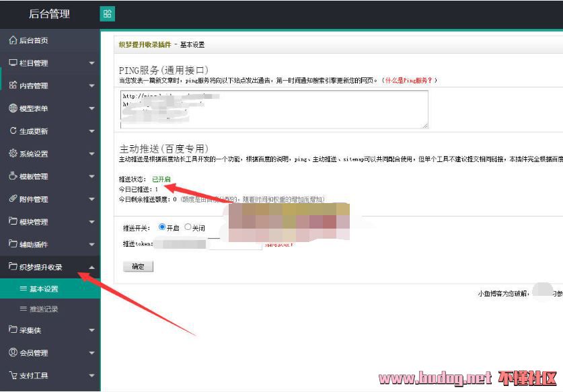This screenshot has height=392, width=563.
Task: Click the grid icon beside 内容管理
Action: 13,85
